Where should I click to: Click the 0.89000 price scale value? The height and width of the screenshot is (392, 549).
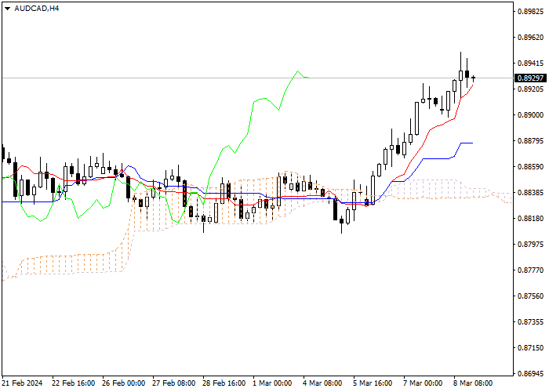click(530, 115)
